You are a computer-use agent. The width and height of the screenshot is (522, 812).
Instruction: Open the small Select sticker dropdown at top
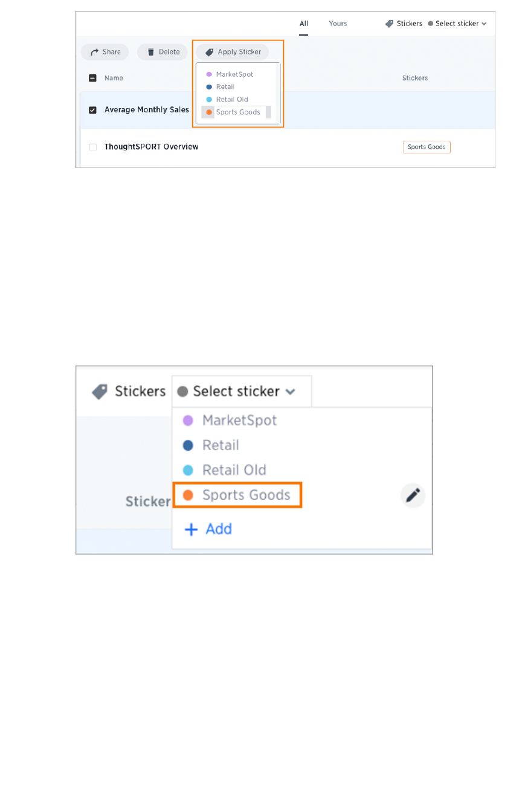(x=457, y=24)
